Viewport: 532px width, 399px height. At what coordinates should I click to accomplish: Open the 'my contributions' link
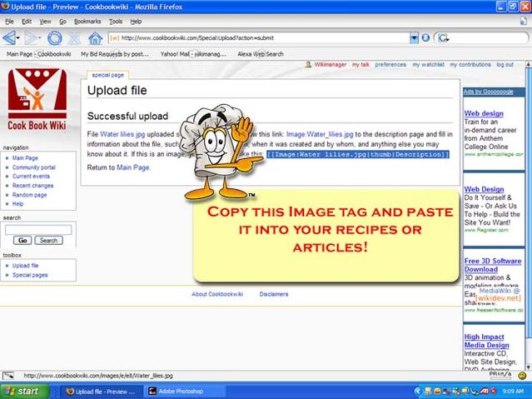click(x=470, y=64)
